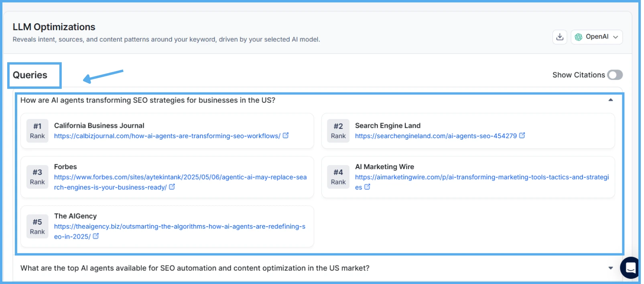Click the Show Citations label
Image resolution: width=644 pixels, height=284 pixels.
578,75
